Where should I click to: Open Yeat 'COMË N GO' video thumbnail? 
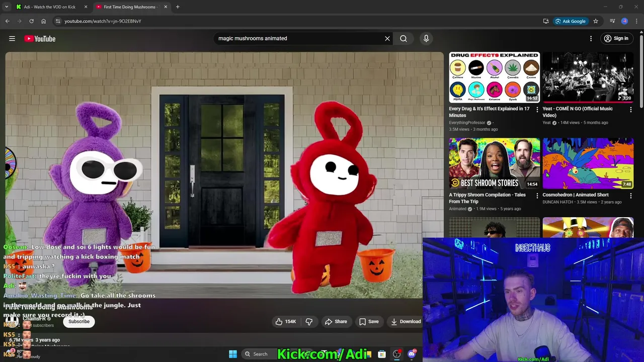click(588, 77)
